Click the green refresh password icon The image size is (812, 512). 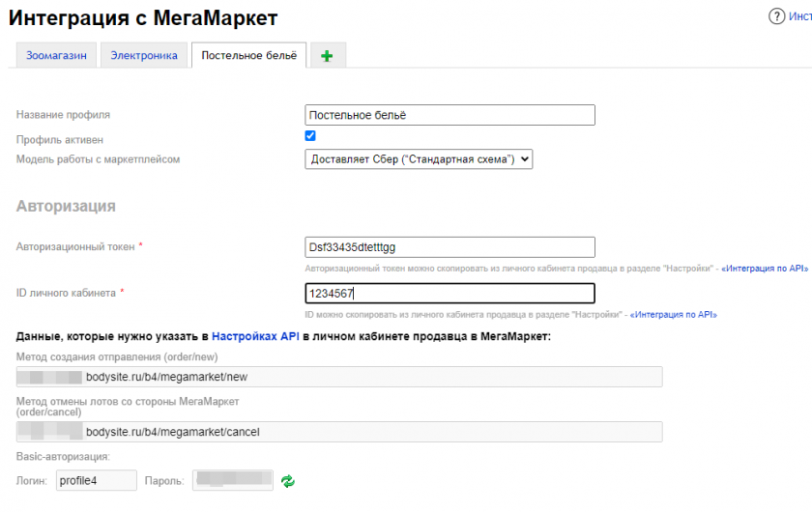point(288,481)
